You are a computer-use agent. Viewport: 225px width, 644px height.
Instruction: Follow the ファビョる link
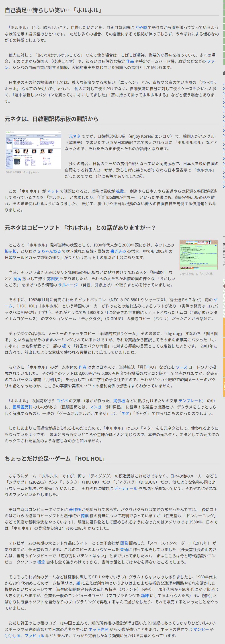click(x=34, y=636)
